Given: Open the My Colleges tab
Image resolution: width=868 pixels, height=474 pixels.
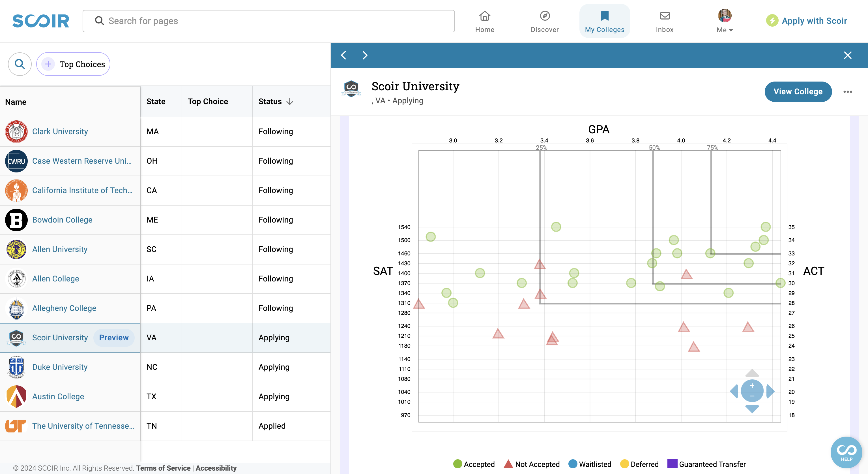Looking at the screenshot, I should tap(605, 22).
